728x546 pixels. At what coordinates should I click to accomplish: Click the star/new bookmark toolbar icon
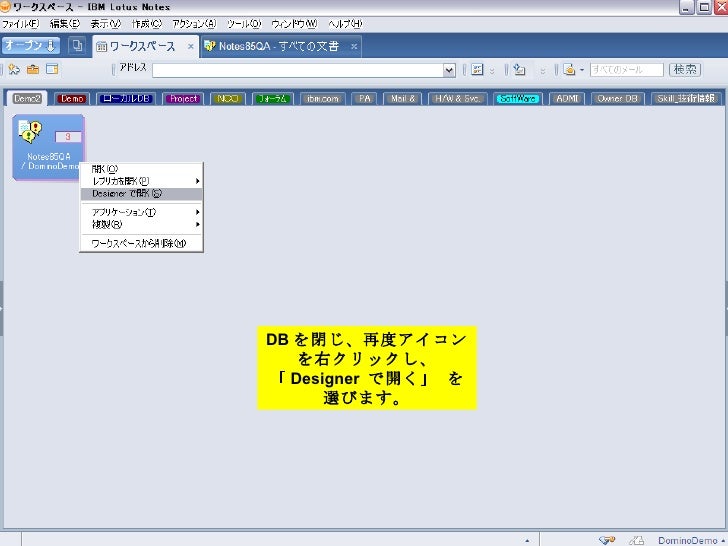[x=14, y=70]
